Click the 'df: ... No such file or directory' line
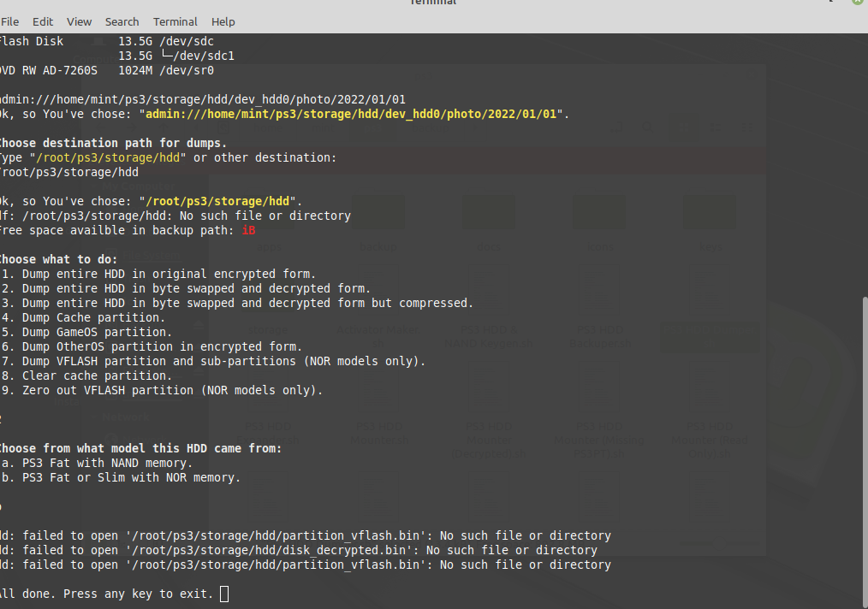Viewport: 868px width, 609px height. pyautogui.click(x=175, y=216)
